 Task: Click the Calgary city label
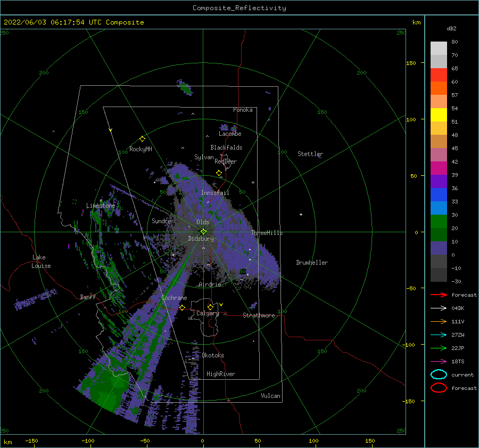(208, 313)
